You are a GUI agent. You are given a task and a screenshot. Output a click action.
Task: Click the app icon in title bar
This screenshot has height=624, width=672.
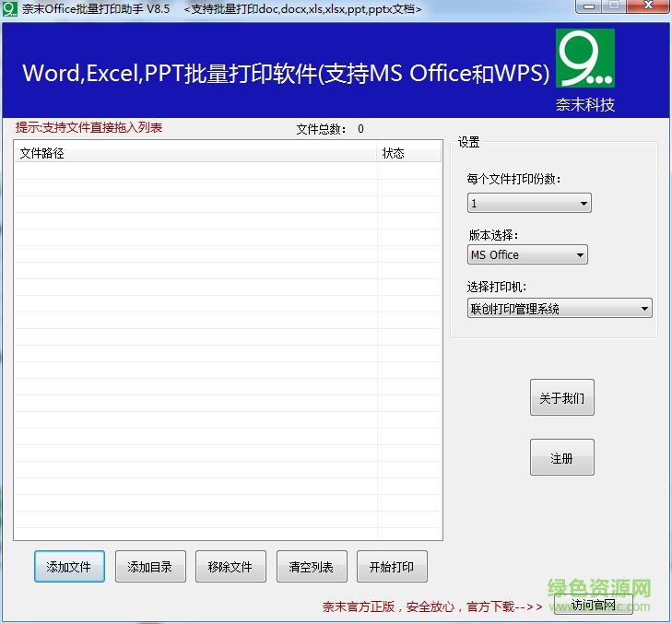click(9, 8)
